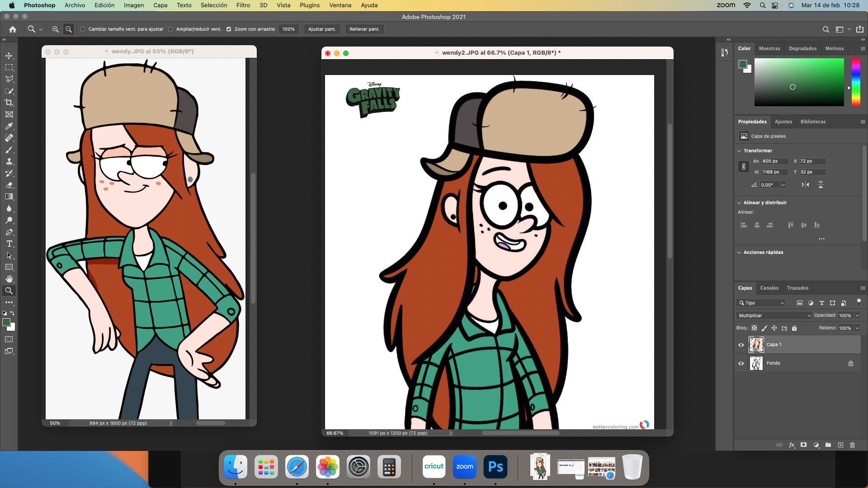The image size is (868, 488).
Task: Select the Rectangular Marquee tool
Action: point(9,67)
